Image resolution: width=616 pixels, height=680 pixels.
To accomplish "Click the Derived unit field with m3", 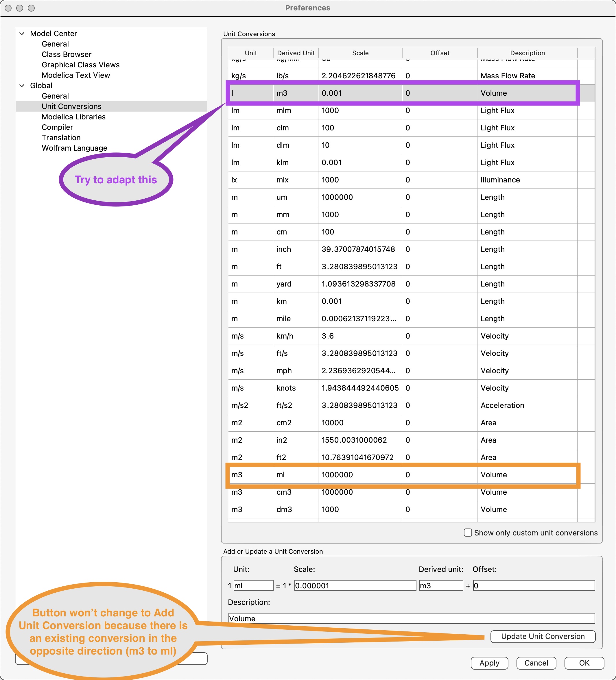I will pos(440,585).
